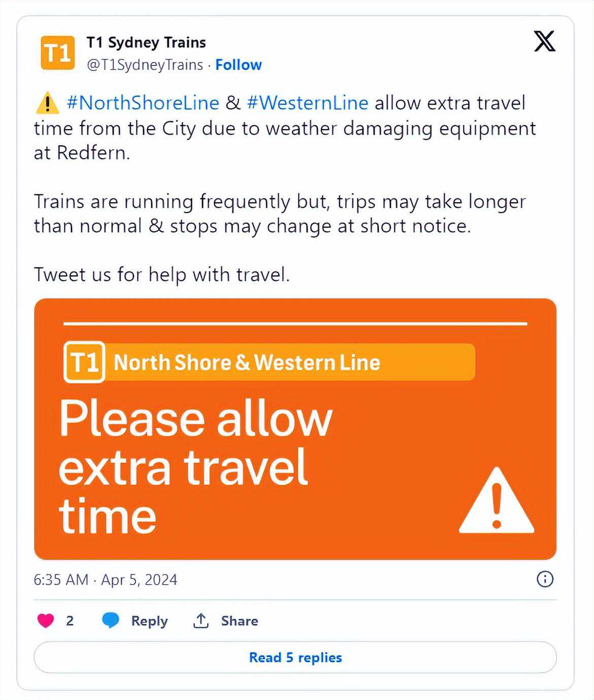Open the tweet info circle icon
594x700 pixels.
coord(545,579)
